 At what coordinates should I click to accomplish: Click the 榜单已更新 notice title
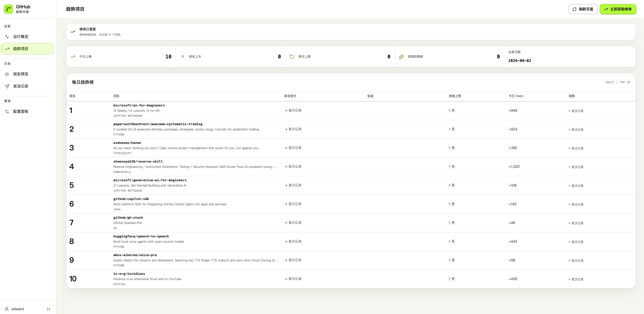click(x=88, y=29)
